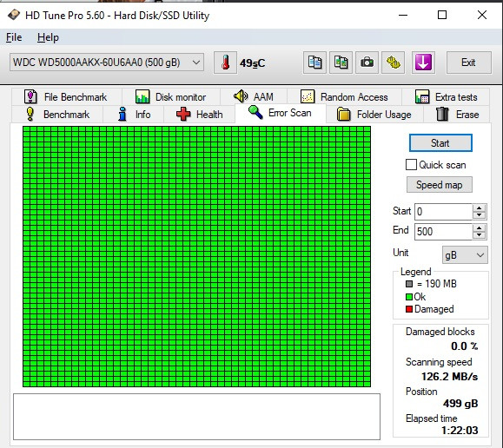This screenshot has height=448, width=503.
Task: Increase the Start value with up arrow
Action: tap(480, 208)
